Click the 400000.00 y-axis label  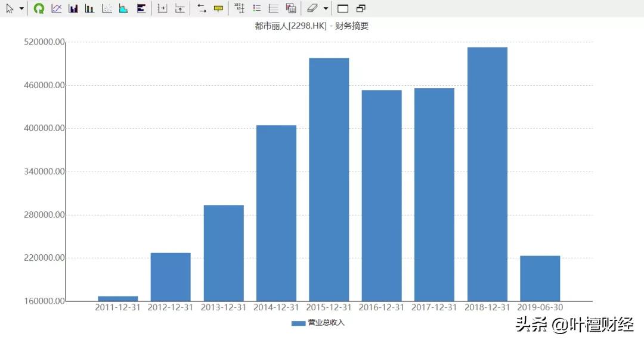44,128
